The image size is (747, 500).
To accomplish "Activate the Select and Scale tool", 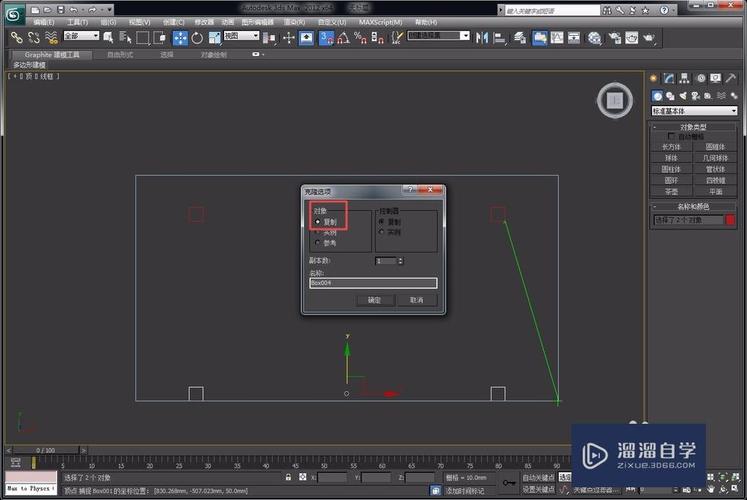I will (215, 38).
